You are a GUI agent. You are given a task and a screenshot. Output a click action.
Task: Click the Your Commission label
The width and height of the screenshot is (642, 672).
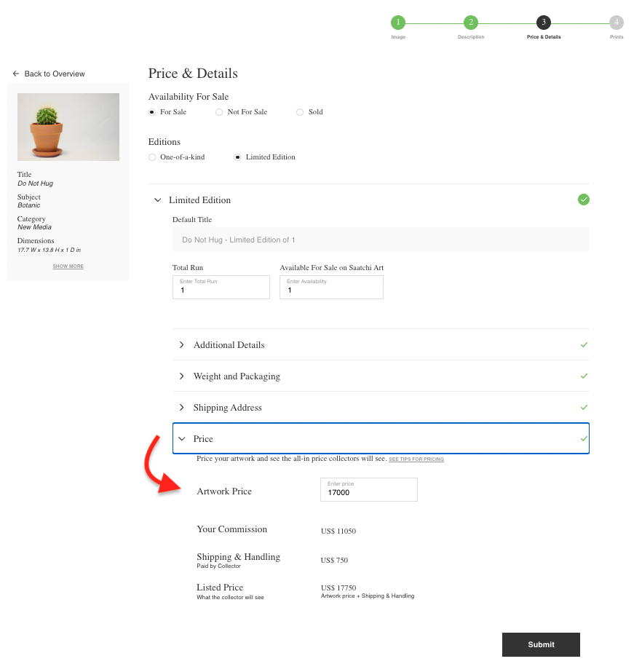click(232, 529)
